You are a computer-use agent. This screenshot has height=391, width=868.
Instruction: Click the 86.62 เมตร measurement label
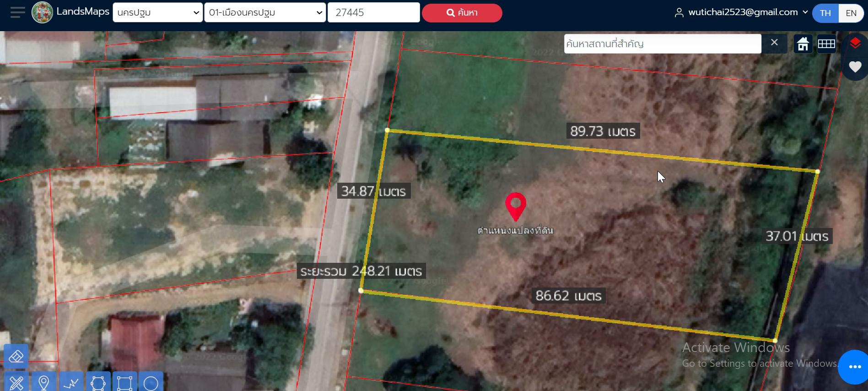[569, 295]
